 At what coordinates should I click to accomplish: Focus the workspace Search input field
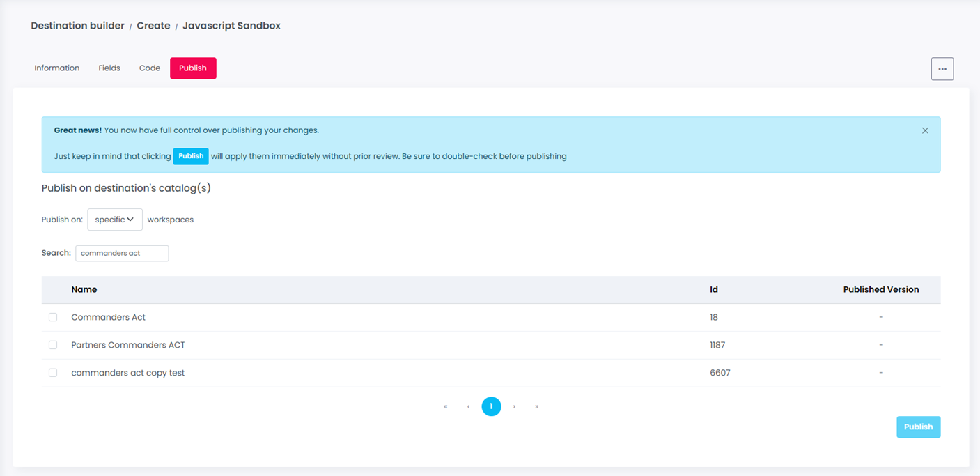122,253
